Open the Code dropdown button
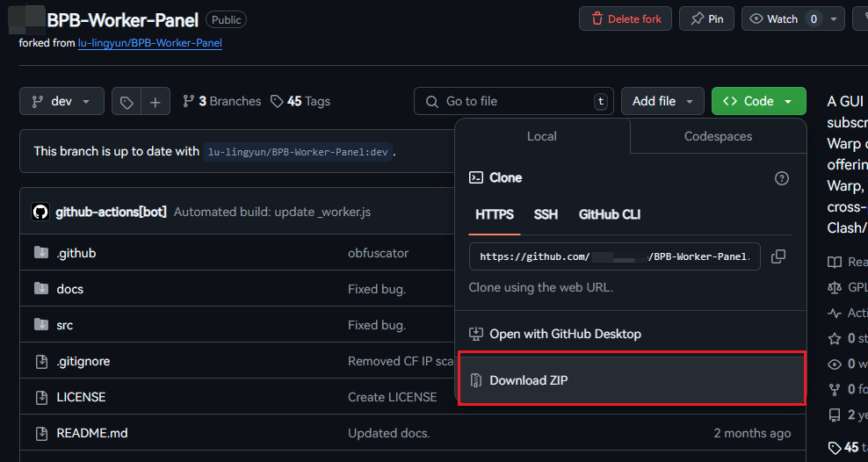 (758, 101)
